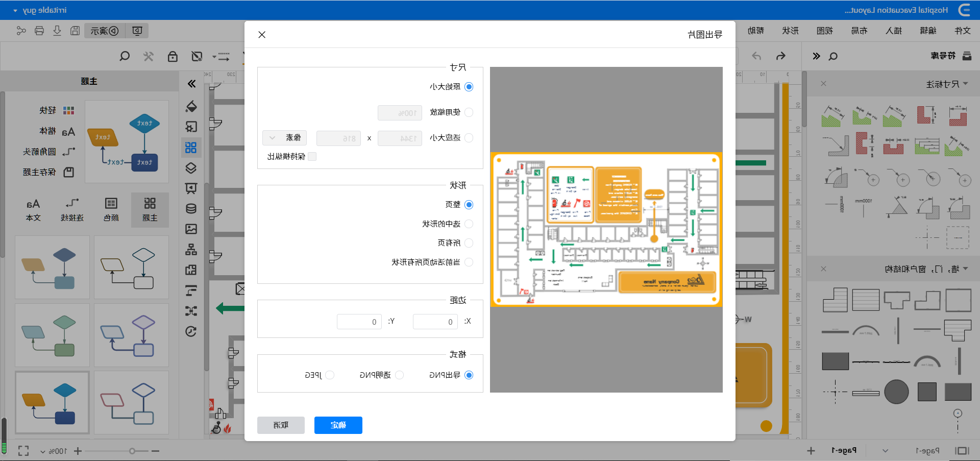Click the 圆角箭头 connector style option
The width and height of the screenshot is (980, 461).
pyautogui.click(x=49, y=152)
